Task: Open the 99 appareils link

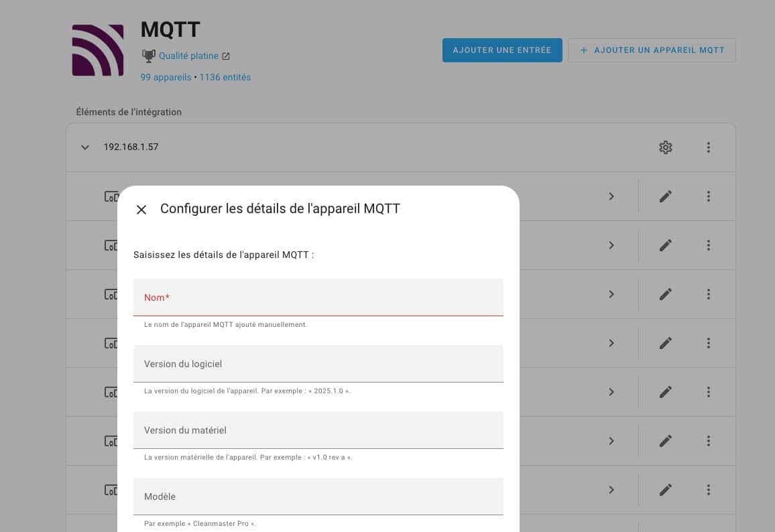Action: coord(166,78)
